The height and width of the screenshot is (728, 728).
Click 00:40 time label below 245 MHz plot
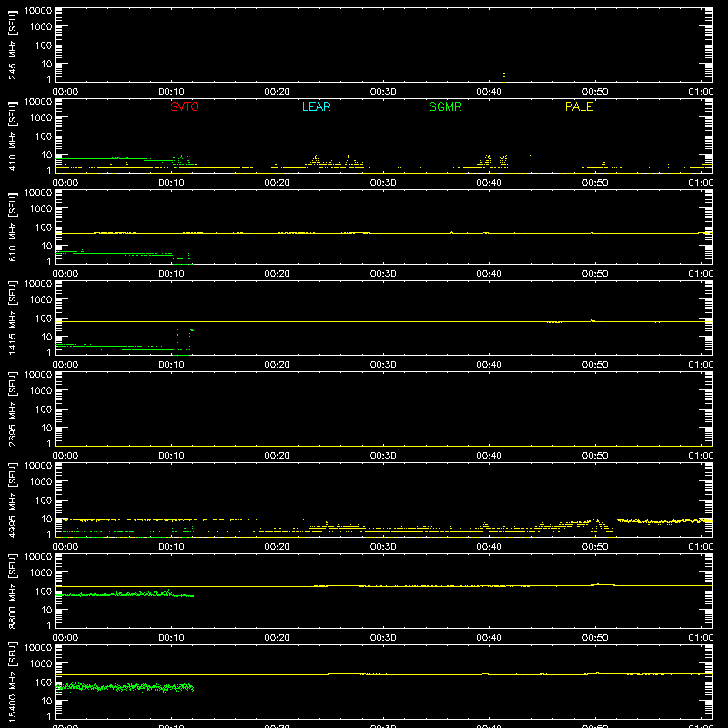point(489,92)
